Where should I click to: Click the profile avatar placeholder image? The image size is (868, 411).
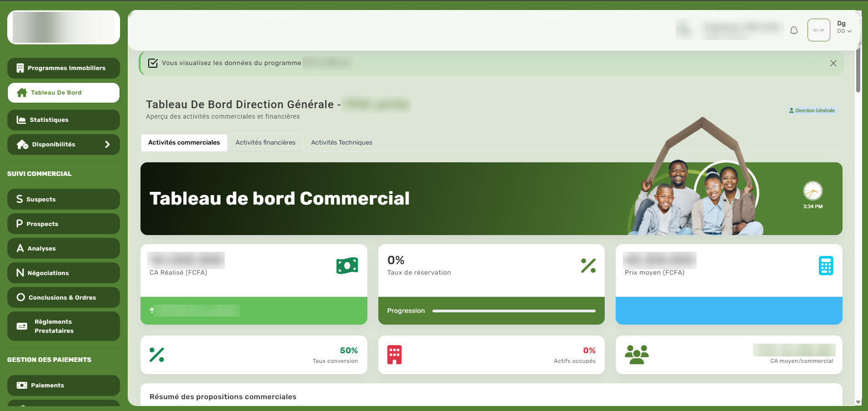coord(818,30)
